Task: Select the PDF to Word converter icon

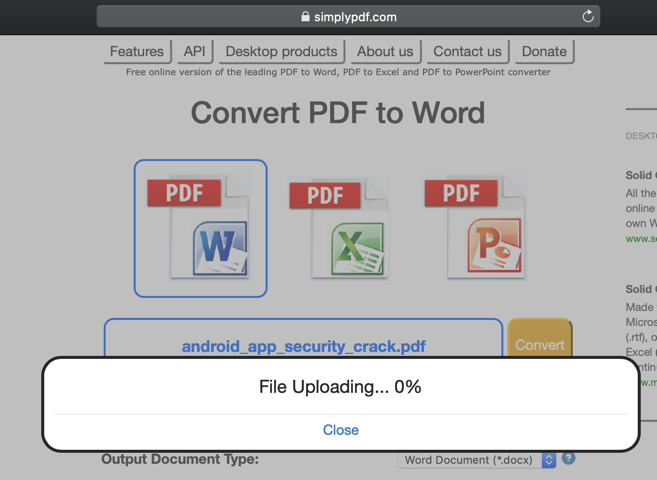Action: pos(201,228)
